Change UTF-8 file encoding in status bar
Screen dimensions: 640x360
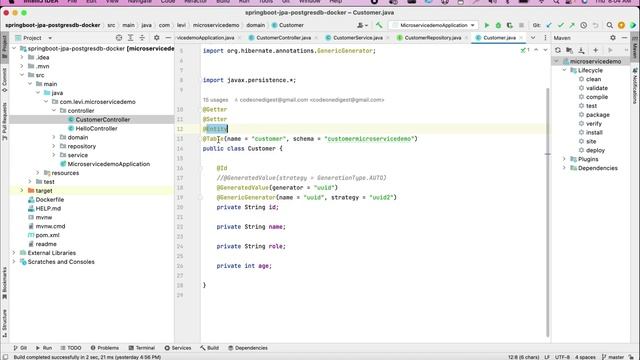click(x=562, y=357)
